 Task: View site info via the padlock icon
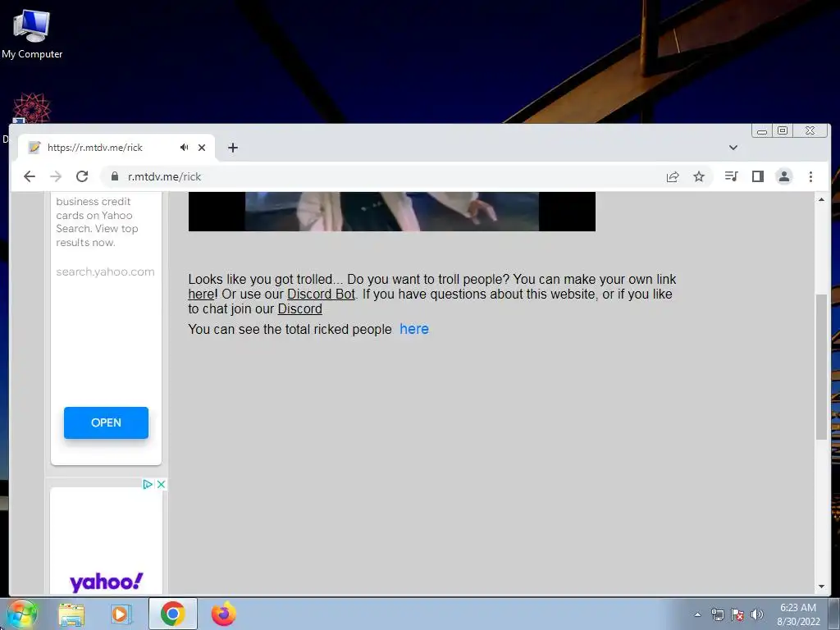(114, 176)
